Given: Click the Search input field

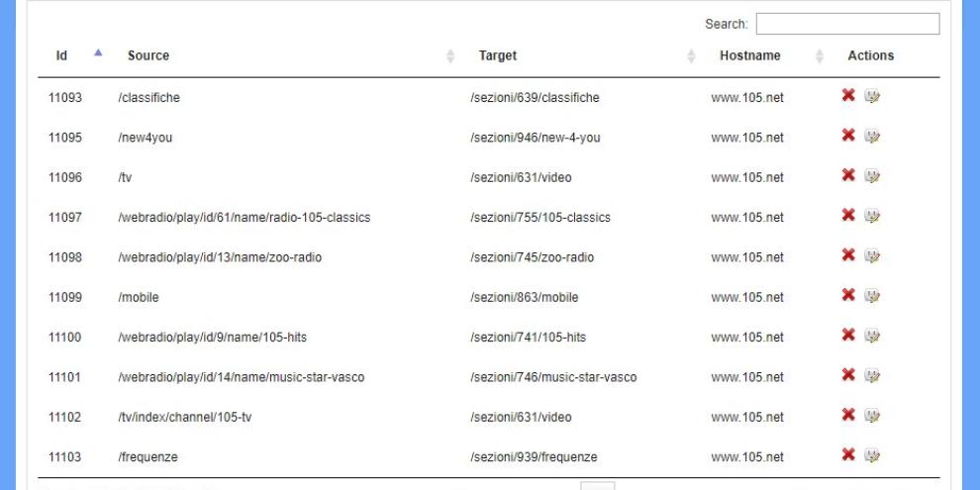Looking at the screenshot, I should click(847, 24).
